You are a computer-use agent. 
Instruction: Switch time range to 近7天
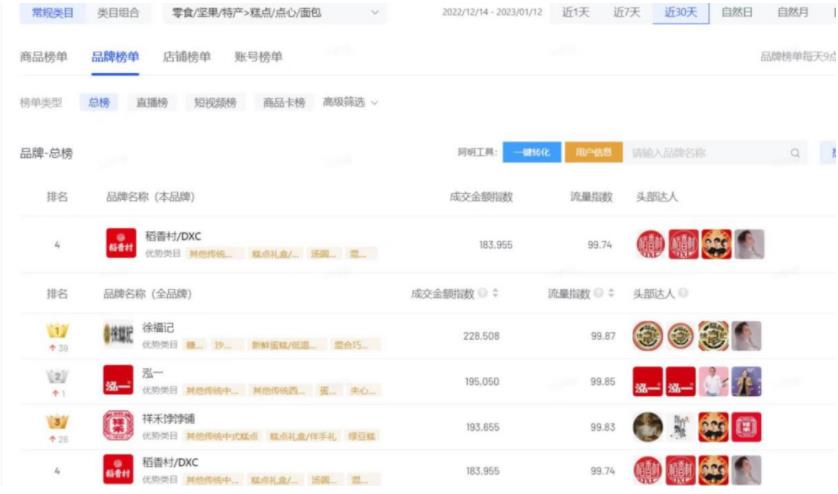[x=626, y=12]
